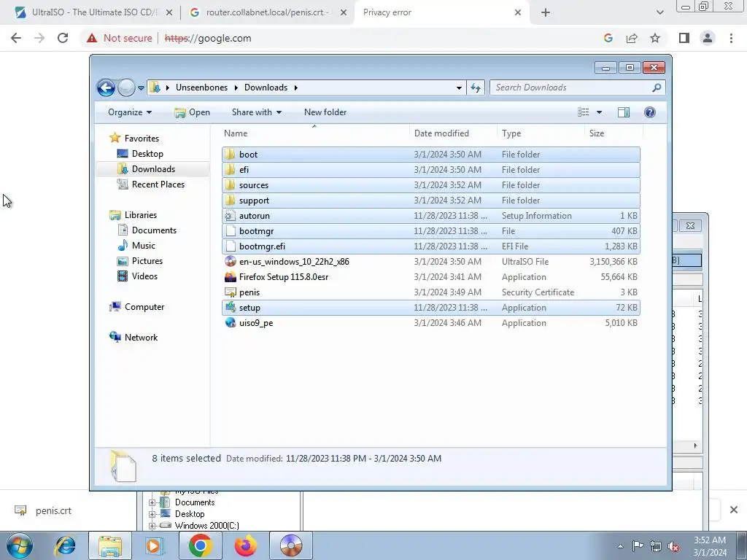Open Pictures library
The height and width of the screenshot is (560, 747).
147,261
